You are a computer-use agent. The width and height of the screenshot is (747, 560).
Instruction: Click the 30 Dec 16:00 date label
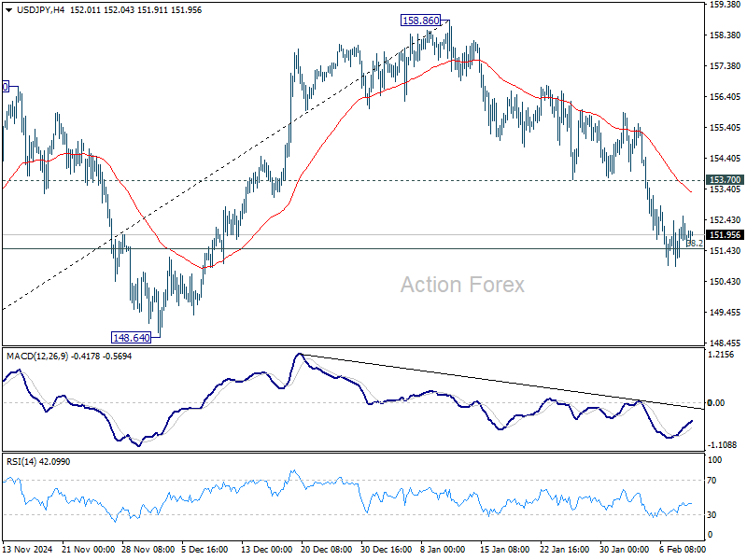(387, 549)
